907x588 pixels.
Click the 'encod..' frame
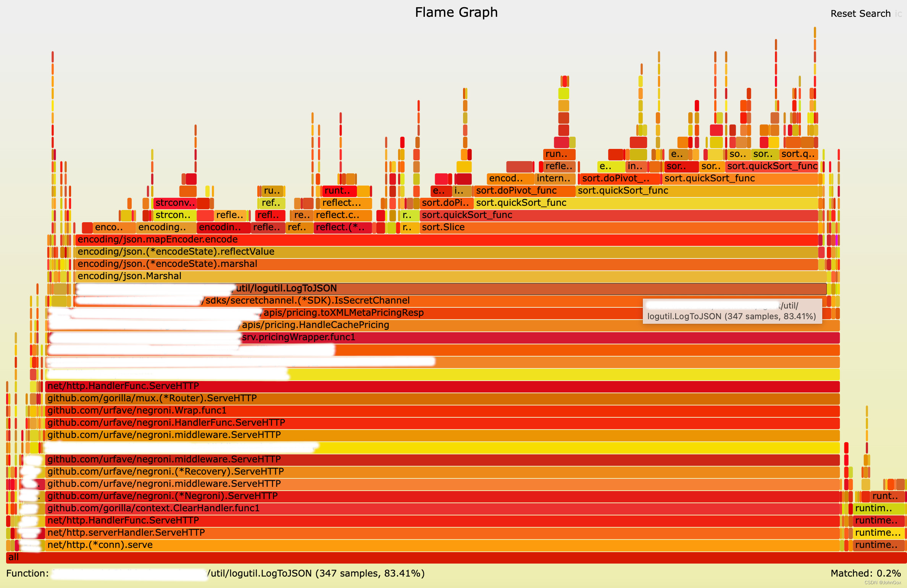(510, 178)
